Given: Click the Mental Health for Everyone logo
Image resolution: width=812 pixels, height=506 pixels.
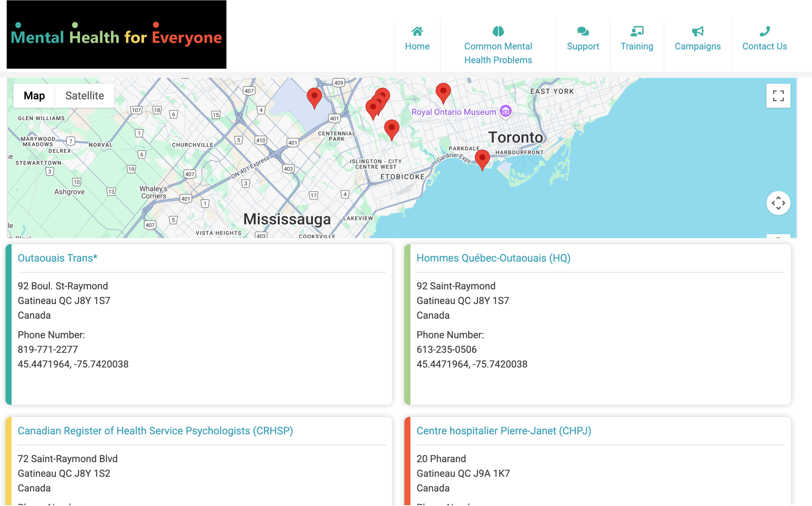Looking at the screenshot, I should point(116,35).
